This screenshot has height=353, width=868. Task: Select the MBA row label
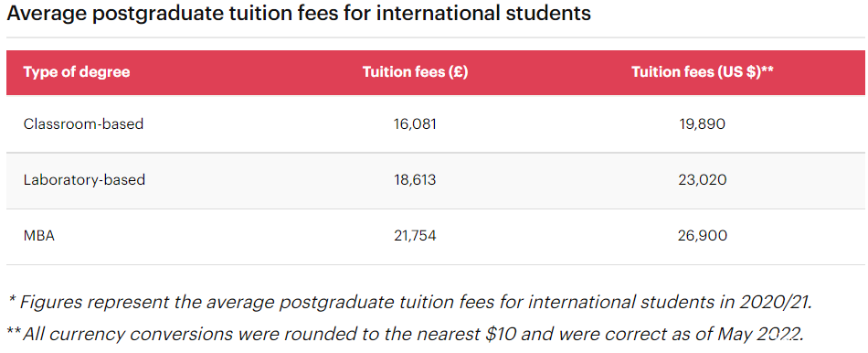[x=38, y=236]
